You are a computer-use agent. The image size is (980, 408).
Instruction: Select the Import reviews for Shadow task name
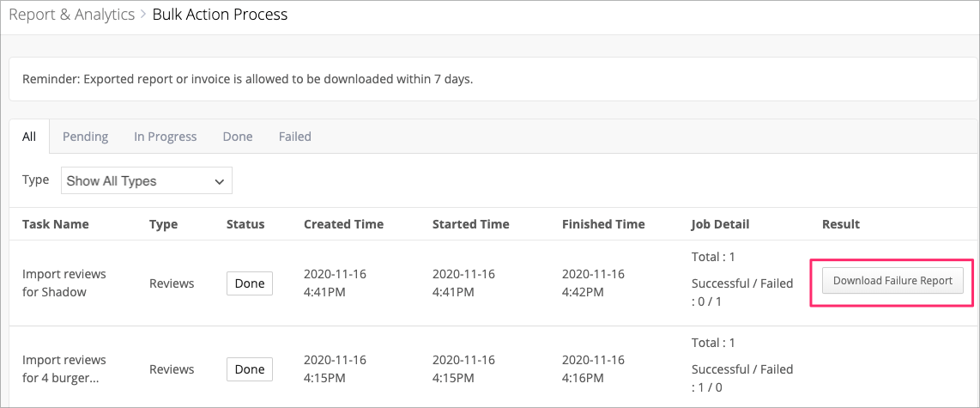click(64, 283)
